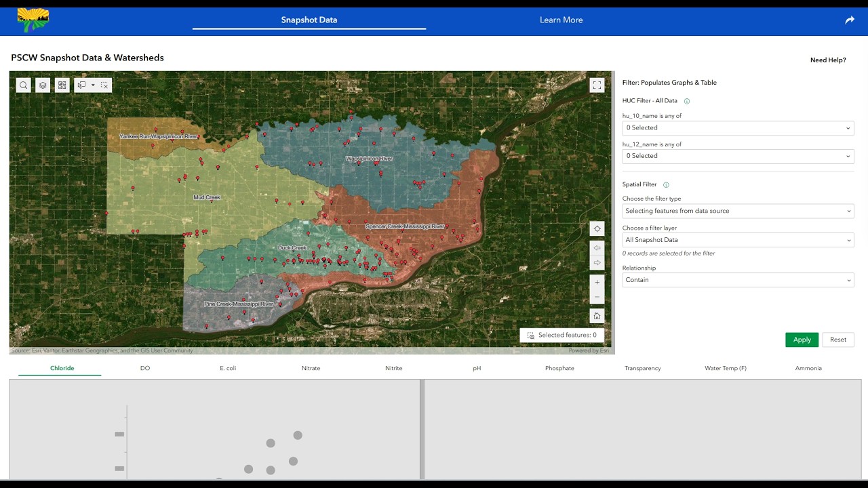Click the Duck Creek watershed label
Image resolution: width=868 pixels, height=488 pixels.
[292, 248]
